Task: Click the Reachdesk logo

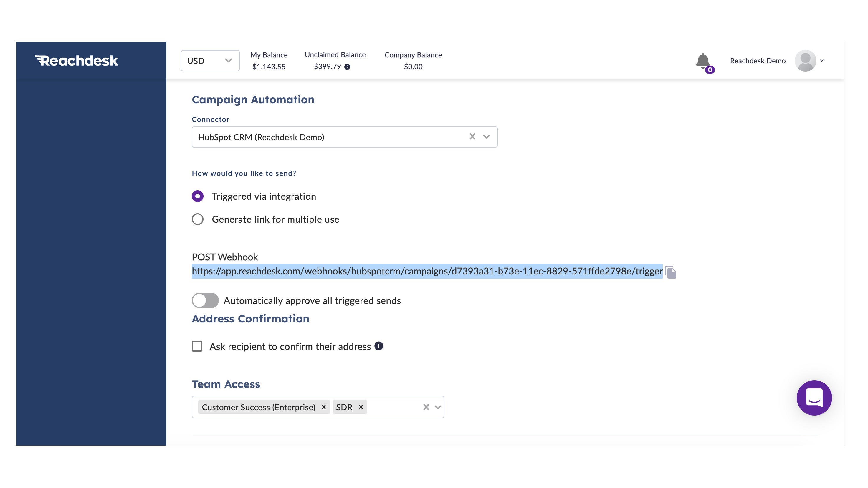Action: tap(77, 61)
